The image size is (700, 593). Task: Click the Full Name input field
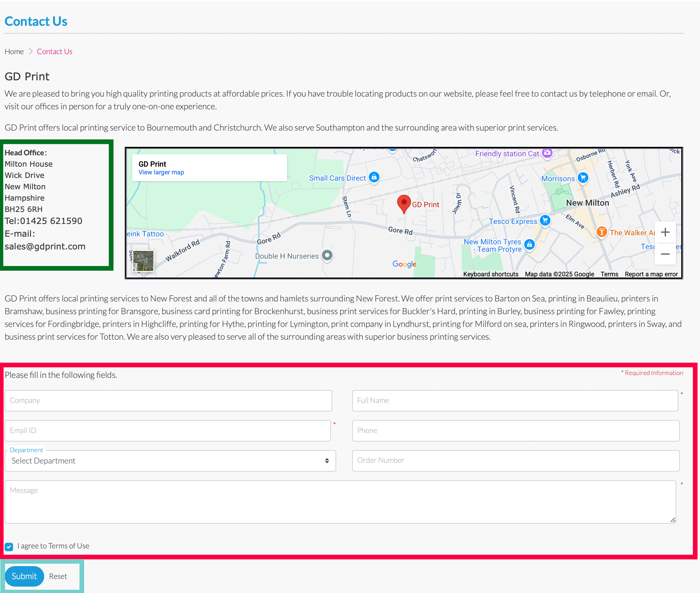coord(515,401)
